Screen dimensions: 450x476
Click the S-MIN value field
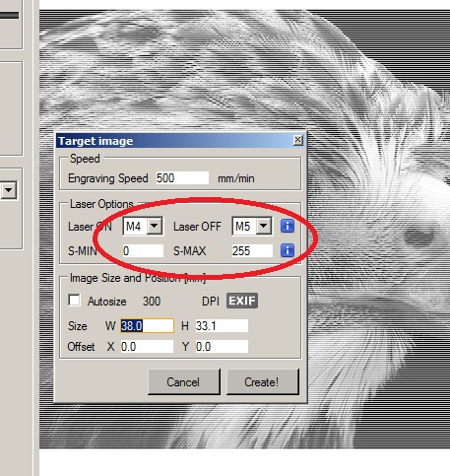[x=143, y=250]
